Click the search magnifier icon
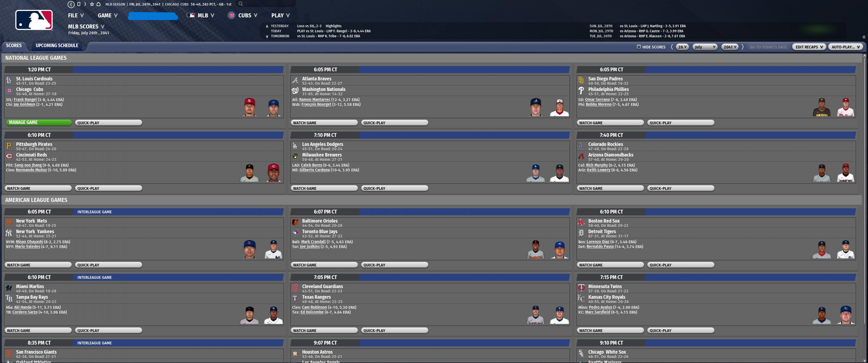Viewport: 868px width, 363px height. [241, 4]
